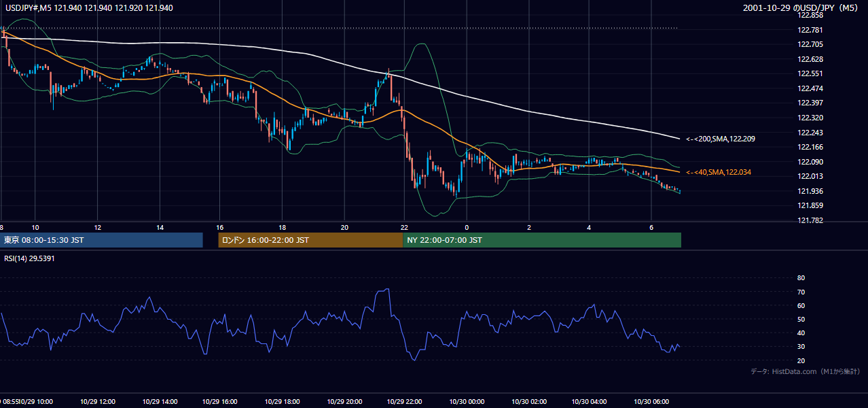The image size is (868, 408).
Task: Click the RSI scale value 80
Action: pos(801,278)
